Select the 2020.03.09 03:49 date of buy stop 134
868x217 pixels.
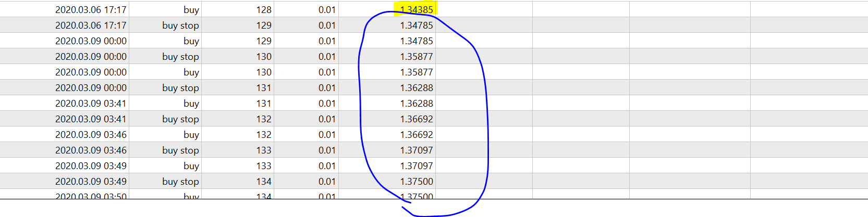(91, 181)
